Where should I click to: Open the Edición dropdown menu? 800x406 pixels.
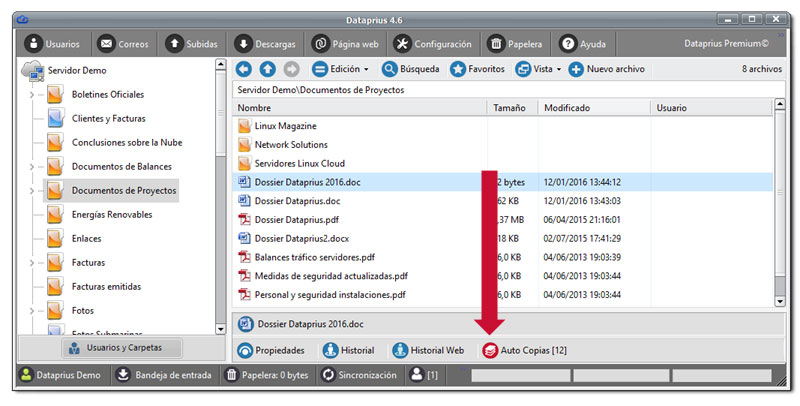340,69
